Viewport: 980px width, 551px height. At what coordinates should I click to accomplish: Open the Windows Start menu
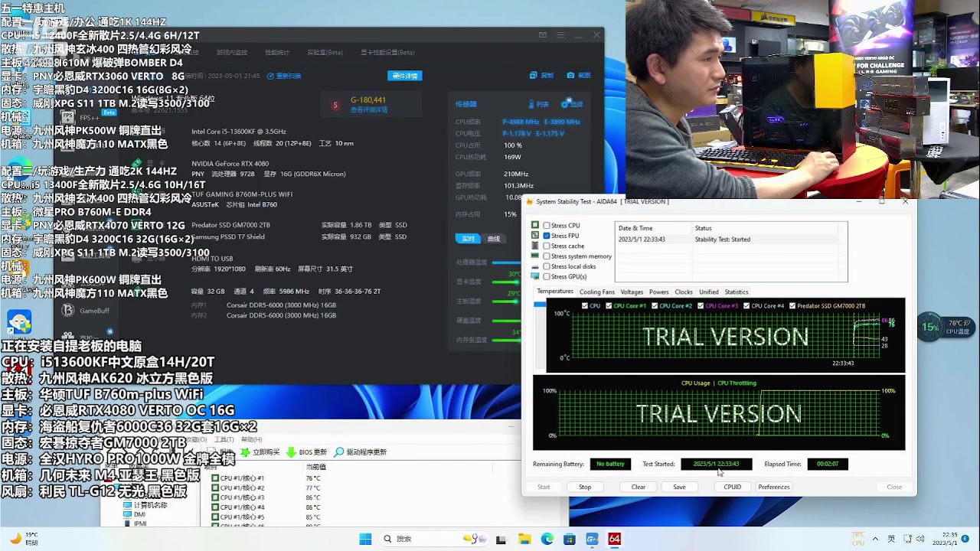365,539
